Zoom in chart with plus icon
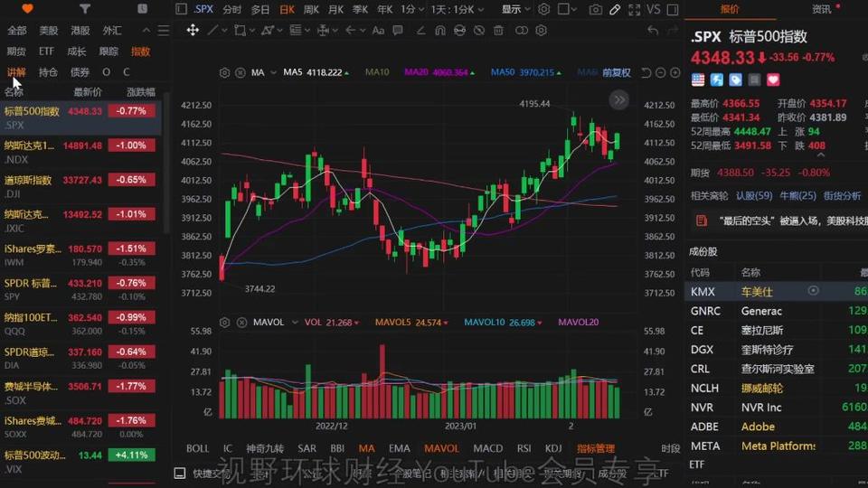The height and width of the screenshot is (488, 868). click(x=675, y=72)
